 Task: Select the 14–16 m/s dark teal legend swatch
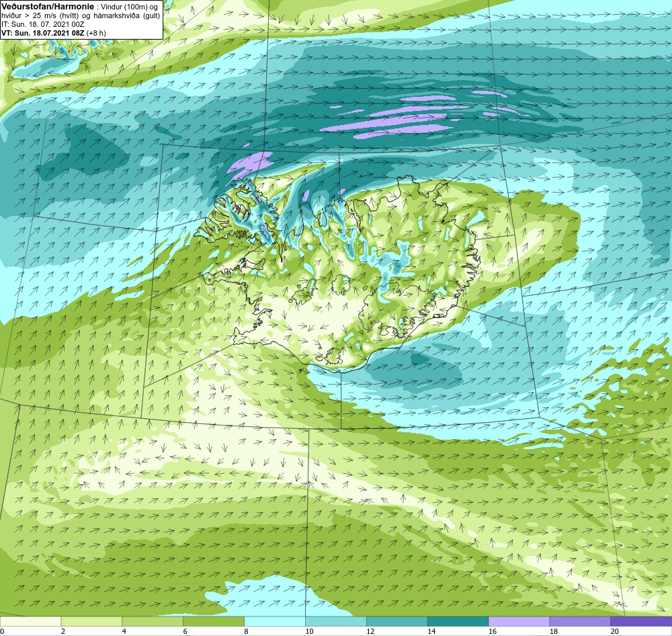(x=458, y=622)
